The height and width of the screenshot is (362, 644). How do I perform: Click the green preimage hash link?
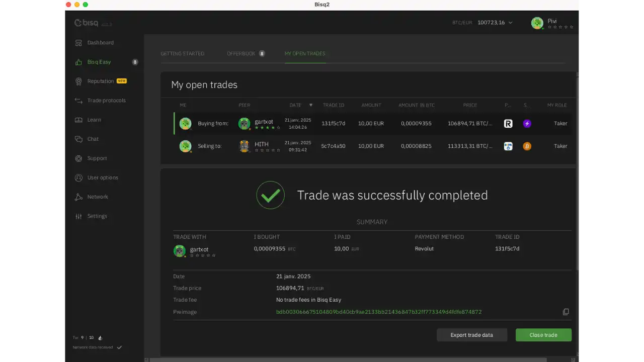pos(378,312)
